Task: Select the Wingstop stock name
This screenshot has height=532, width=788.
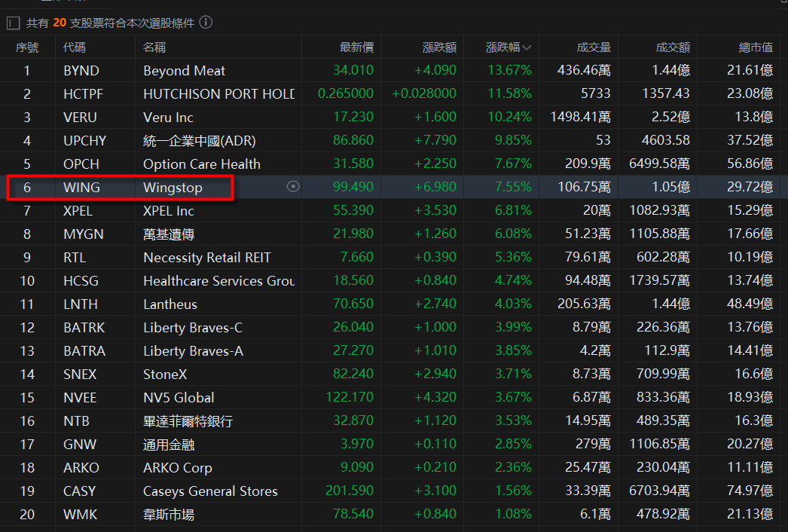Action: click(173, 188)
